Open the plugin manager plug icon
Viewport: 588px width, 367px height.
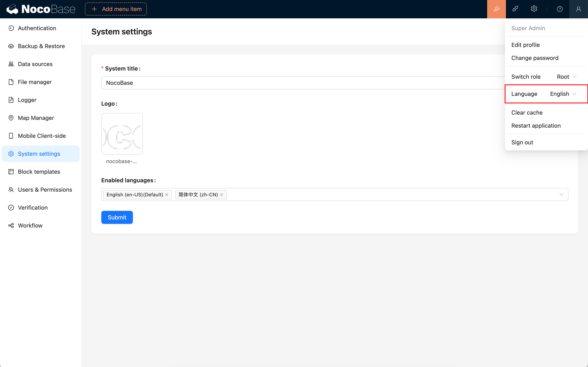pyautogui.click(x=515, y=9)
